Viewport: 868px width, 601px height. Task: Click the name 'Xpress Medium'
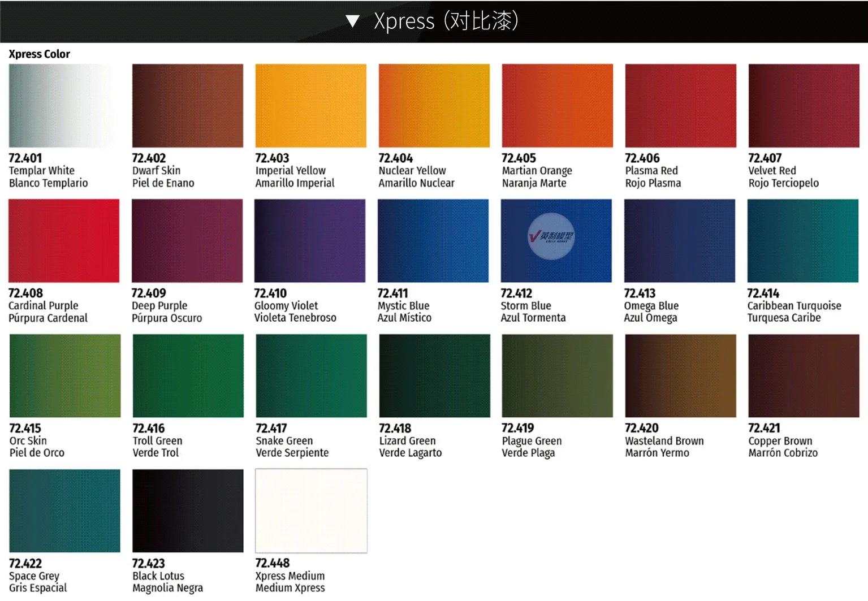pos(290,576)
